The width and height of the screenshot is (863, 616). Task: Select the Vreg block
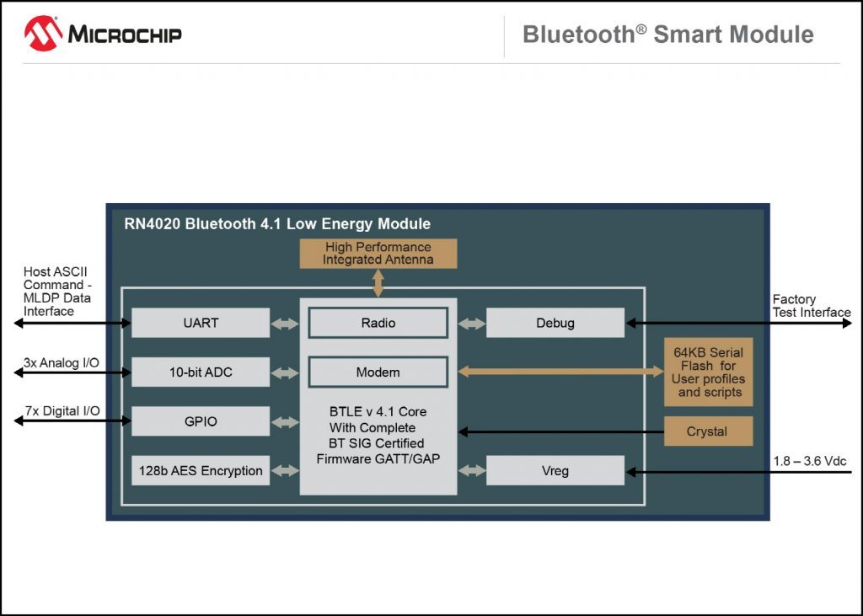[x=555, y=470]
